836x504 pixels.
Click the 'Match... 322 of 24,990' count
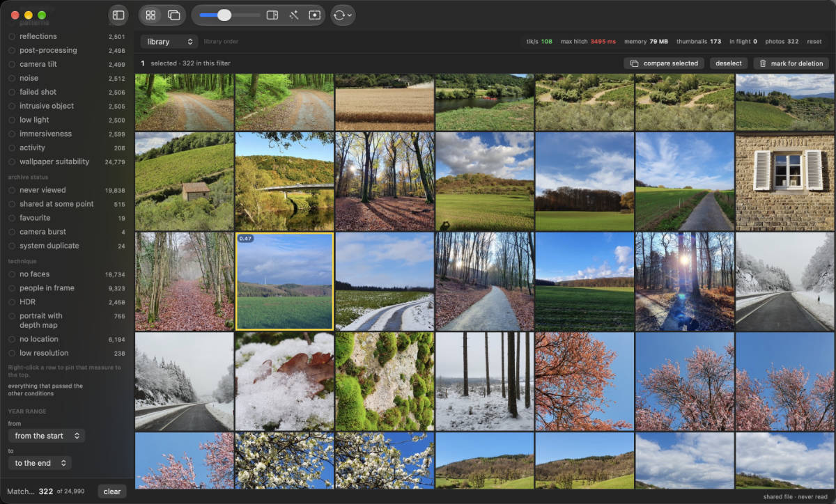(46, 491)
